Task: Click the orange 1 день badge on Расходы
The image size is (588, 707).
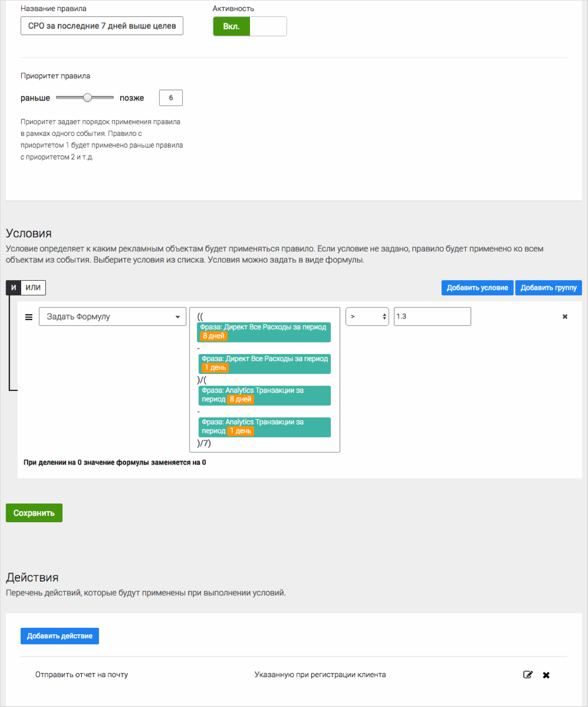Action: click(215, 368)
